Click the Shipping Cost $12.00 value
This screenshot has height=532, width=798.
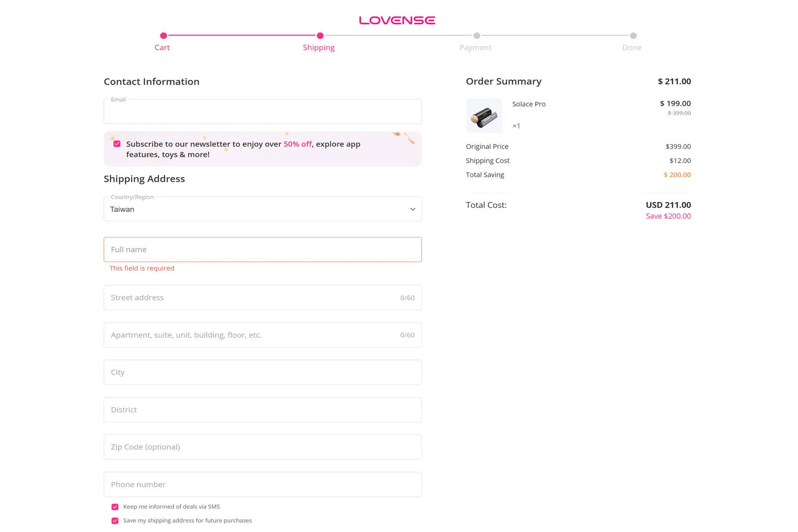pyautogui.click(x=680, y=161)
